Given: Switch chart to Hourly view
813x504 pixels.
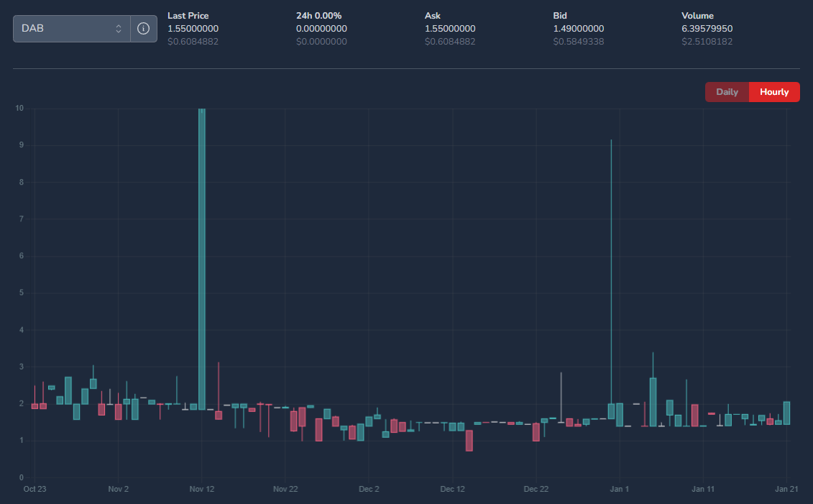Looking at the screenshot, I should (x=774, y=92).
